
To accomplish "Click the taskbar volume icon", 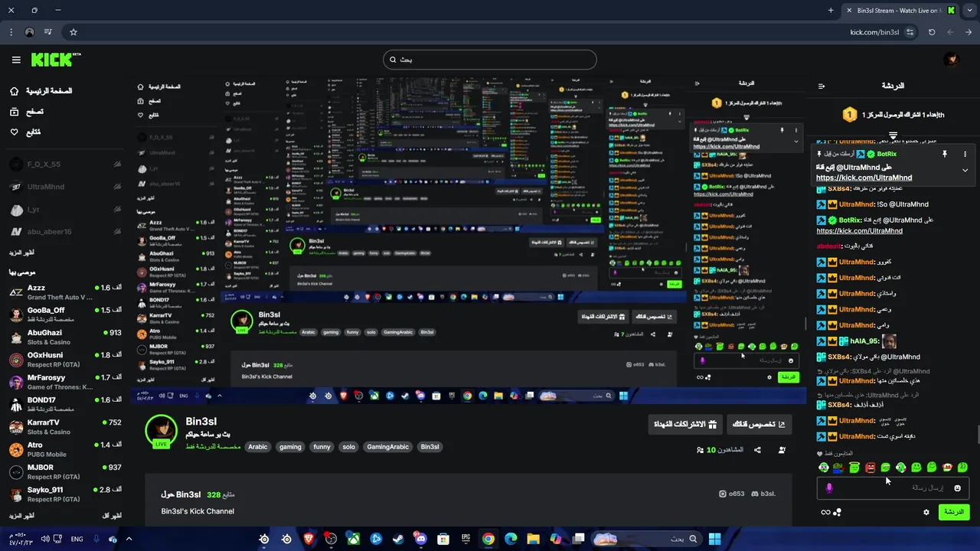I will click(x=45, y=539).
